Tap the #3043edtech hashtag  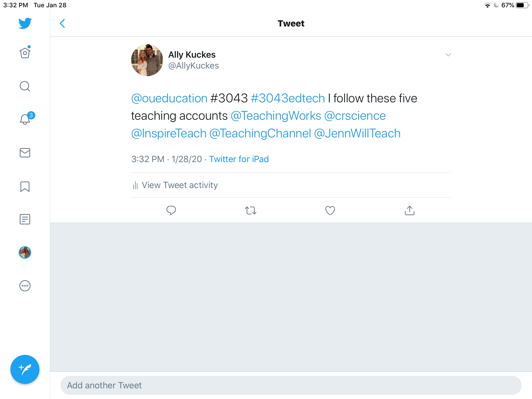[288, 98]
